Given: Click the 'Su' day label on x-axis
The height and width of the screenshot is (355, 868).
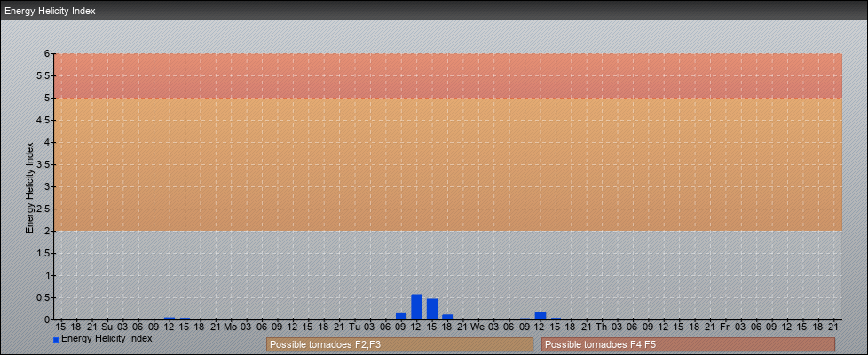Looking at the screenshot, I should pyautogui.click(x=107, y=327).
